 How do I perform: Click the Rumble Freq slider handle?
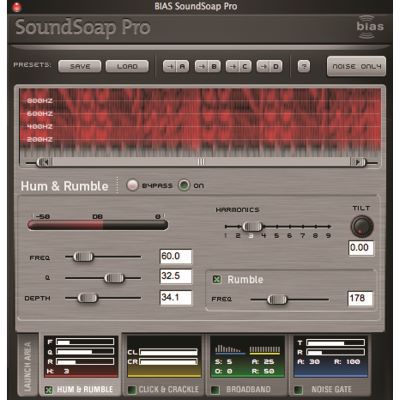277,300
